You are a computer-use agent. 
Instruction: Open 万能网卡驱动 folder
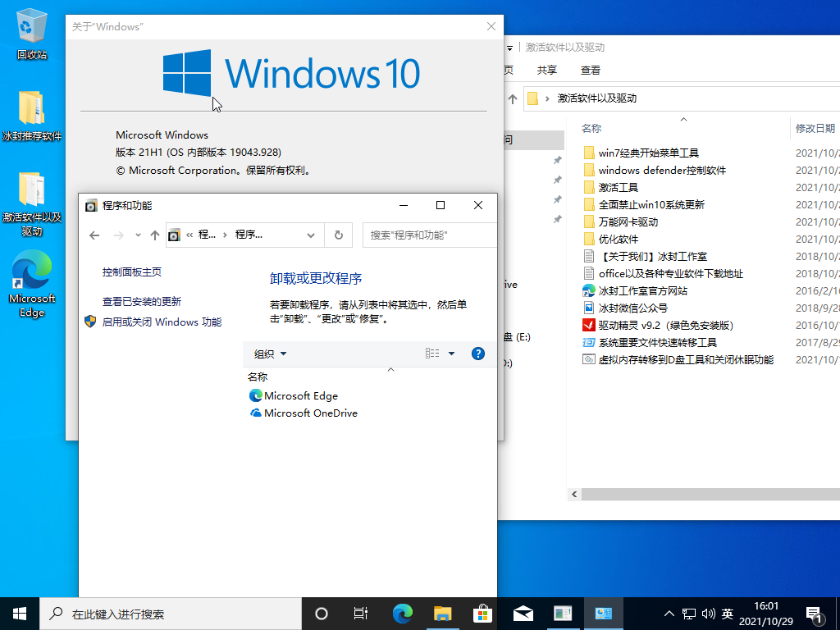click(x=620, y=221)
